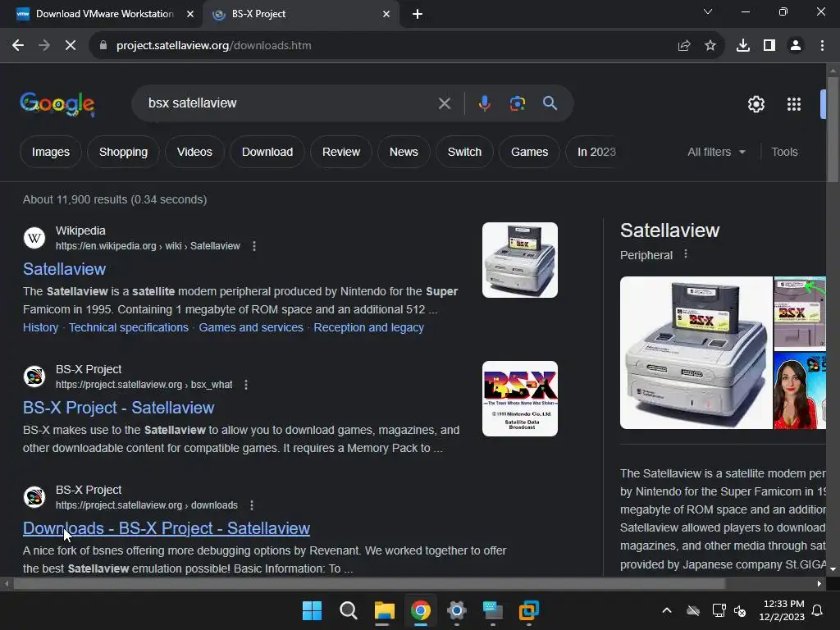This screenshot has height=630, width=840.
Task: Open the Wikipedia Satellaview result title
Action: (x=64, y=269)
